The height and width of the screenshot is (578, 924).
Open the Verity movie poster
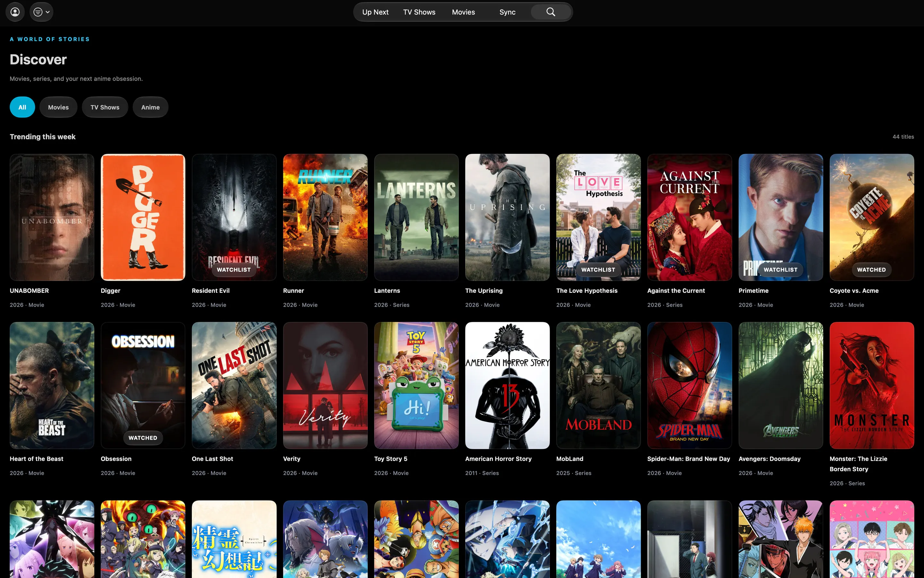click(x=325, y=385)
